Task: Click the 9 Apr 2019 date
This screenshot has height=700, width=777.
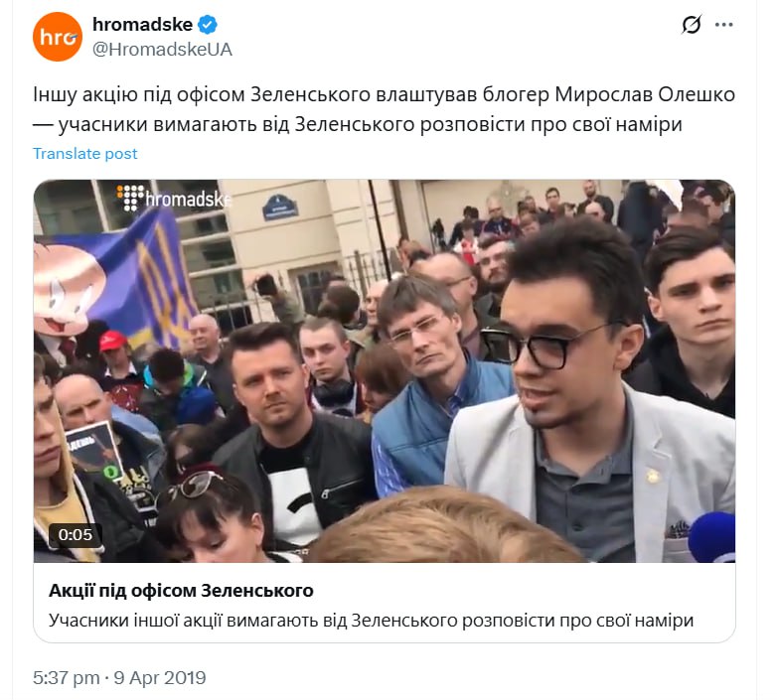Action: tap(160, 678)
